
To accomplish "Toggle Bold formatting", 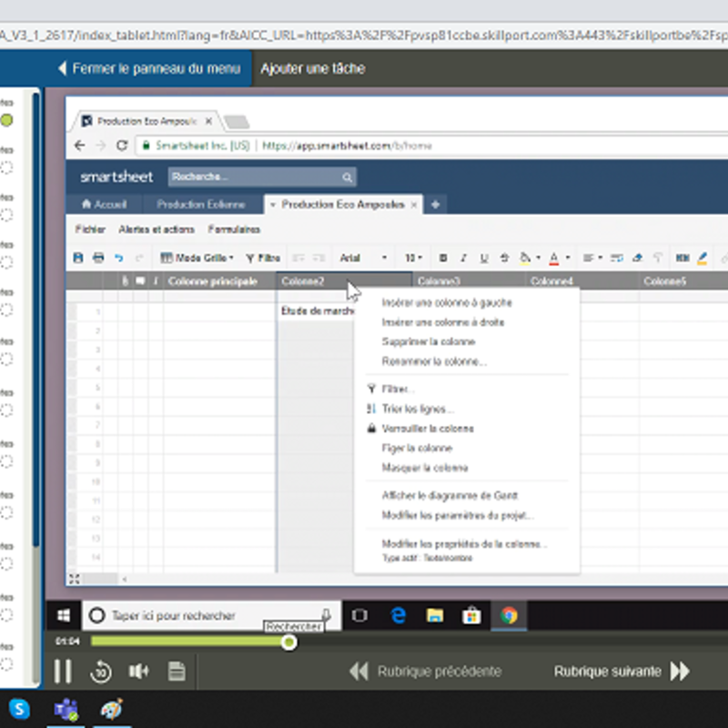I will point(443,258).
